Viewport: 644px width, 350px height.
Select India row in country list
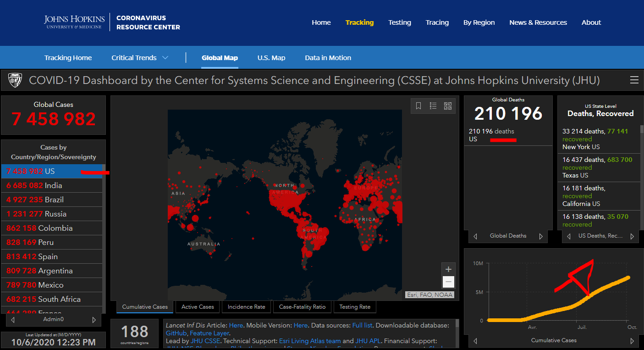coord(52,185)
